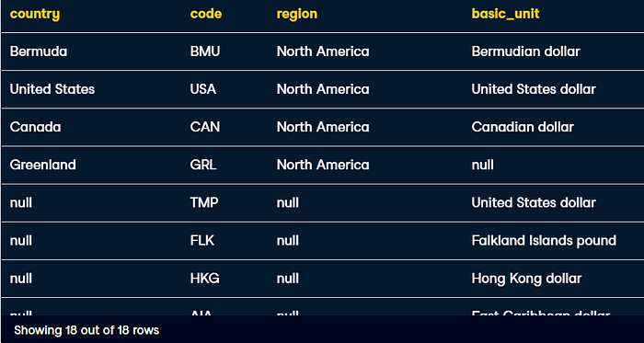Click the country column header

(x=35, y=14)
